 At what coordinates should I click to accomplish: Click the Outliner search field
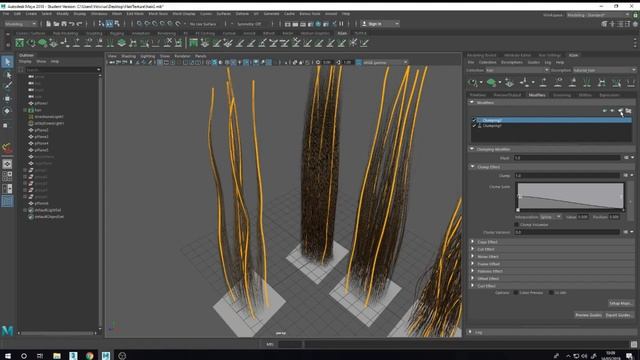point(62,70)
